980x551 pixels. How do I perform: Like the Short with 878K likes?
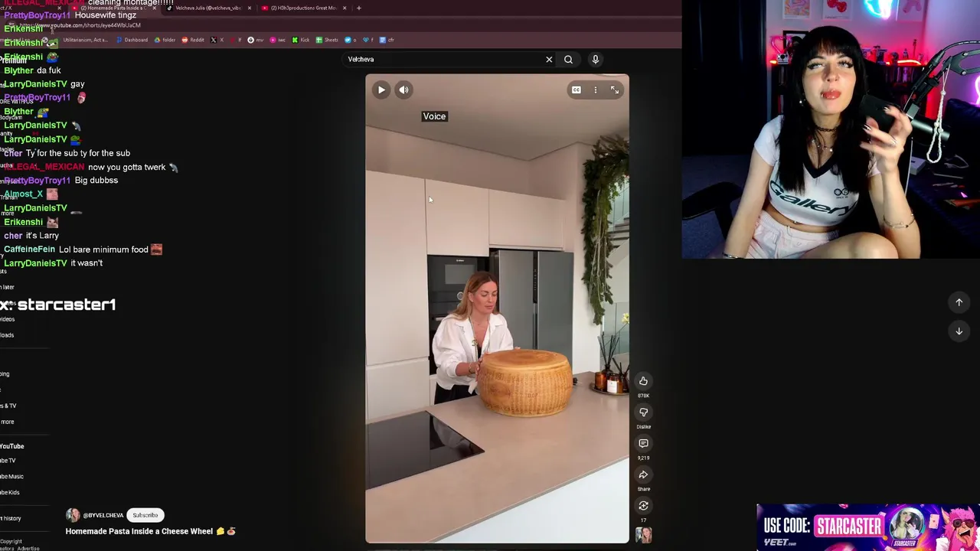pos(643,381)
